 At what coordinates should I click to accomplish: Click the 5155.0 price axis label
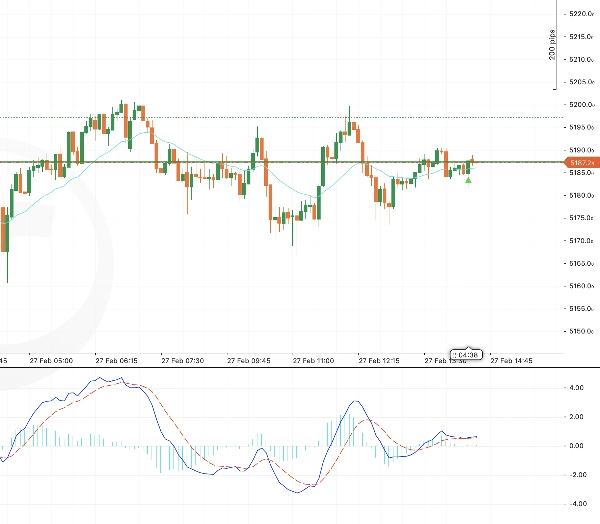582,308
